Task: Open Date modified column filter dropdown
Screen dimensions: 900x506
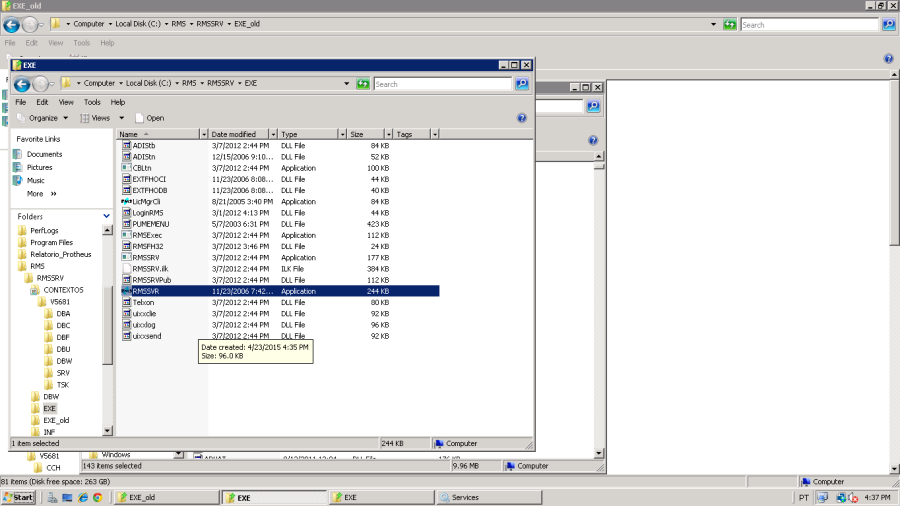Action: (x=273, y=134)
